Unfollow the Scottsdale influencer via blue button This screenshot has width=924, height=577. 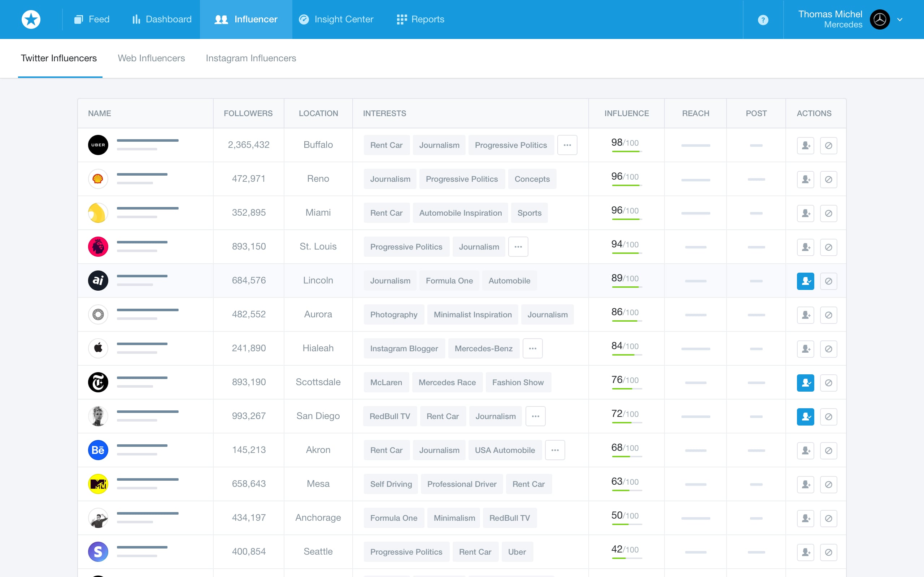pyautogui.click(x=805, y=383)
